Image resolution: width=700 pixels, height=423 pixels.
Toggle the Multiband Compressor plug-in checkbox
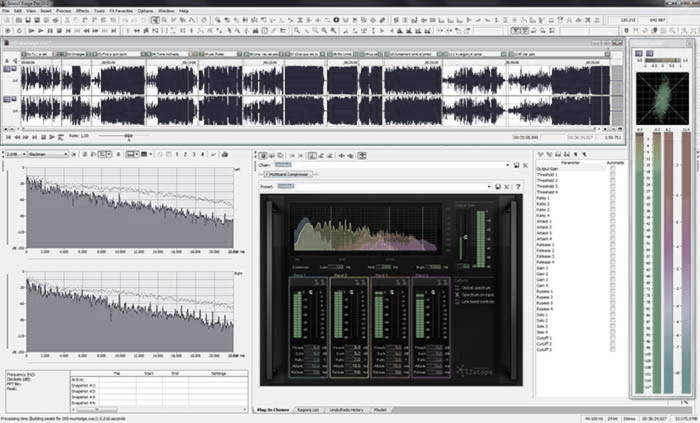click(267, 174)
